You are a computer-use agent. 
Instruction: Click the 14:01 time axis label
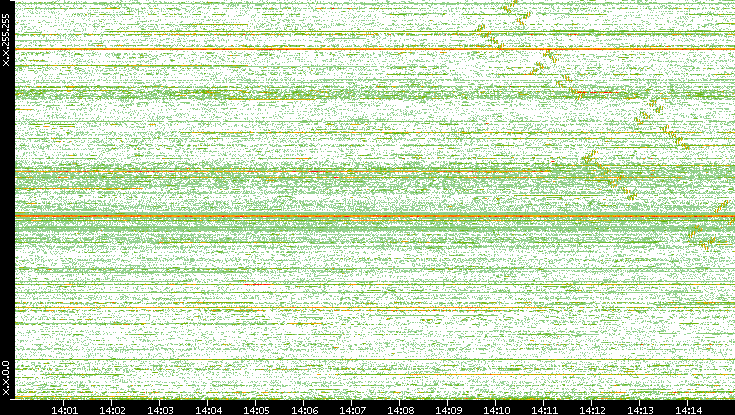pos(64,410)
